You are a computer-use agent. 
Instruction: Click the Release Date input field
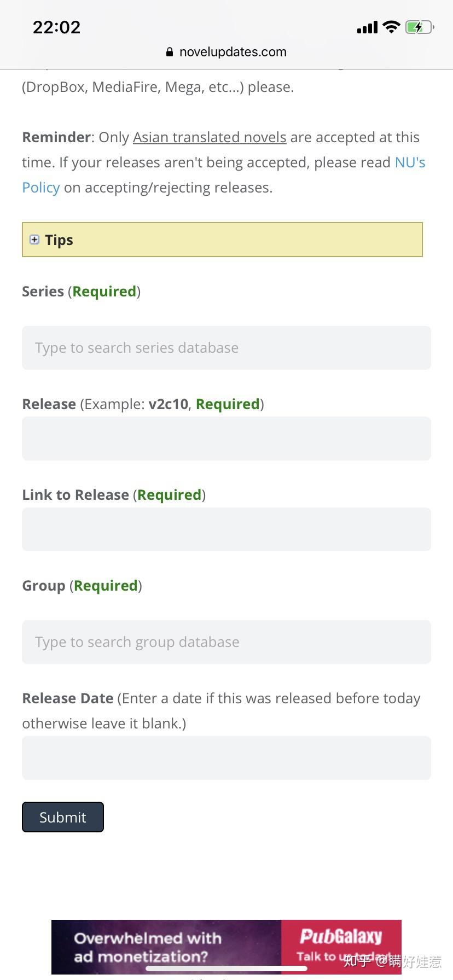(x=226, y=758)
